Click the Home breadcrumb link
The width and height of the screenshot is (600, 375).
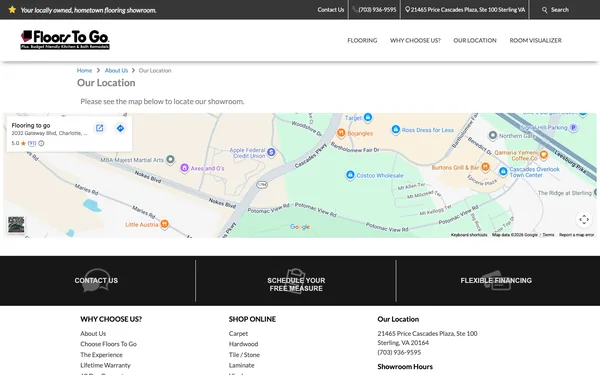click(84, 70)
